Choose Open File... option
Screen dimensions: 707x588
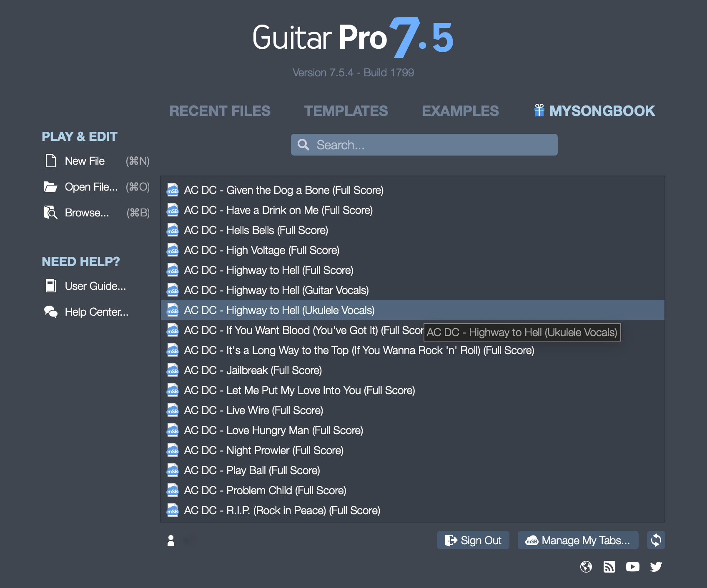click(x=91, y=187)
